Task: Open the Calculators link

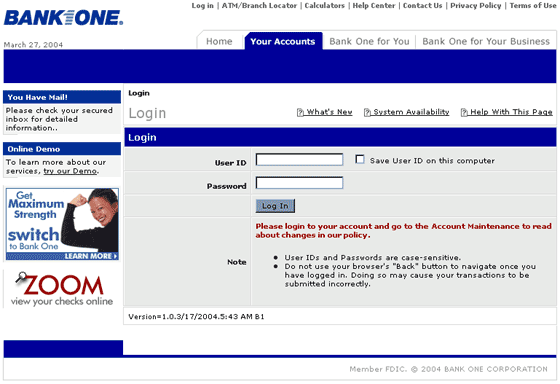Action: (325, 6)
